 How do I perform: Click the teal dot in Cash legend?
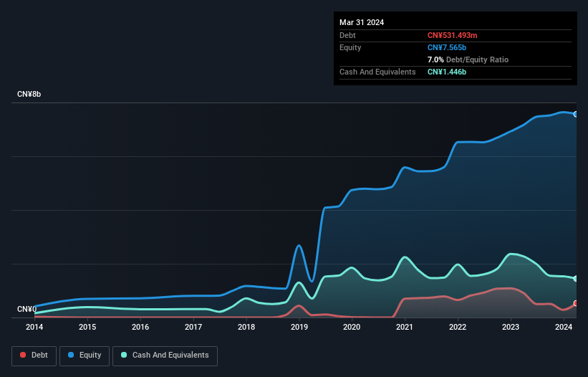click(x=125, y=355)
